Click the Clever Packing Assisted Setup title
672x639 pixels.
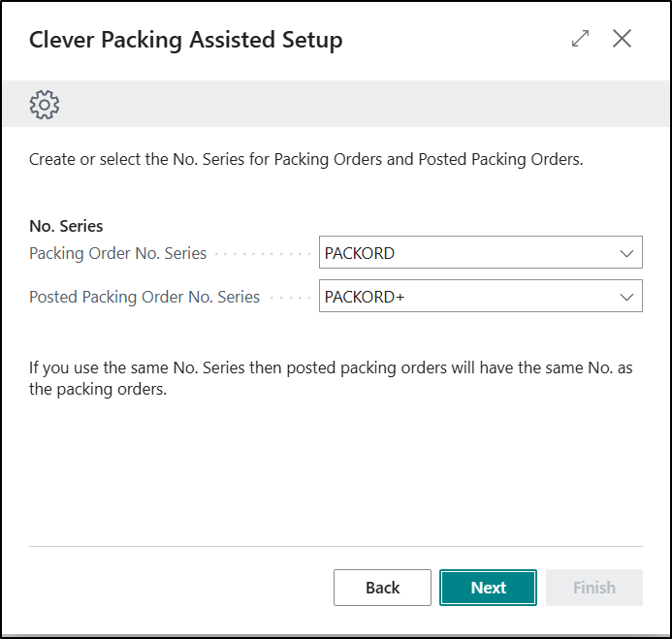[x=185, y=40]
